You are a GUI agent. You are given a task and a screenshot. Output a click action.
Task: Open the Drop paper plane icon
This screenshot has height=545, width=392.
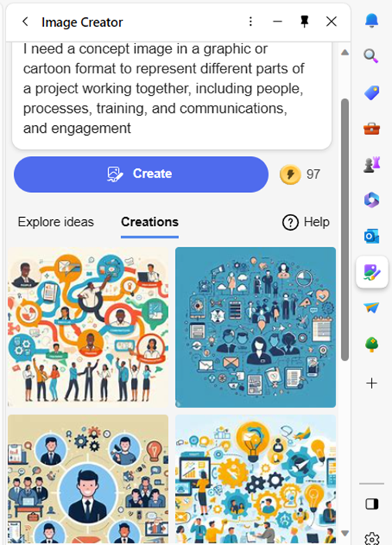pos(371,307)
